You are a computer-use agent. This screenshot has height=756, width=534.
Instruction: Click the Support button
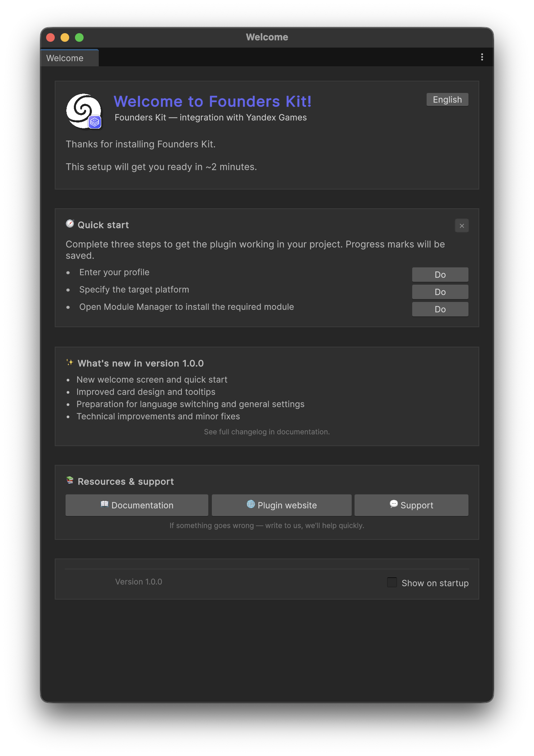(411, 505)
